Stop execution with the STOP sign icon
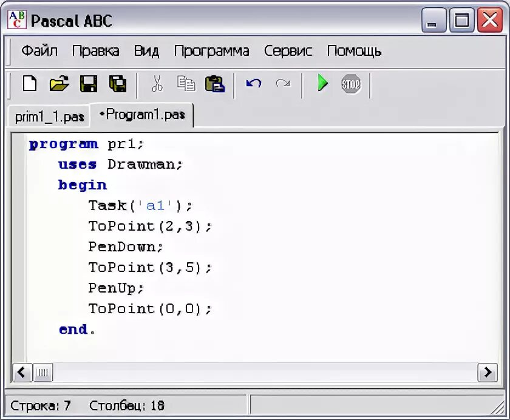The height and width of the screenshot is (420, 510). (351, 84)
